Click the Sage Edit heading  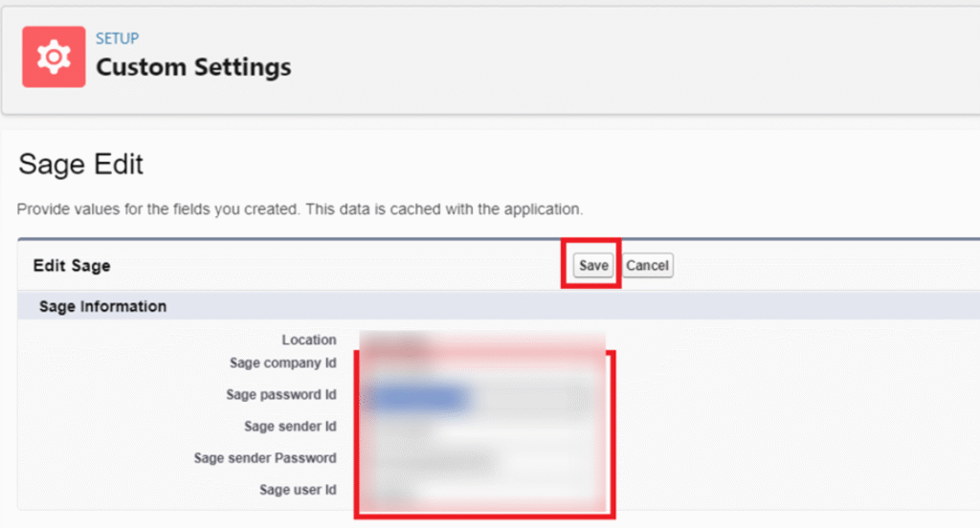pyautogui.click(x=80, y=165)
